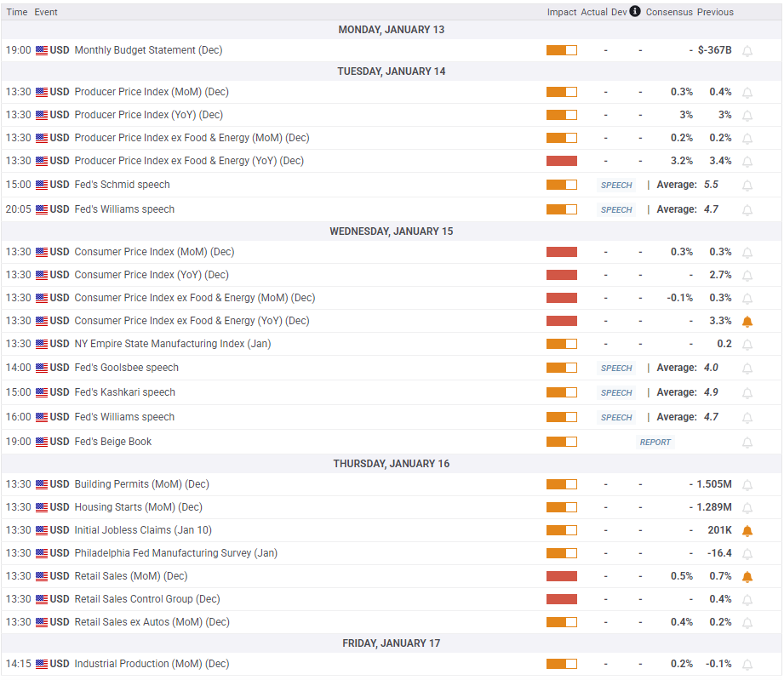Screen dimensions: 784x680
Task: Click SPEECH tag for 20:05 Fed's Williams speech
Action: coord(616,209)
